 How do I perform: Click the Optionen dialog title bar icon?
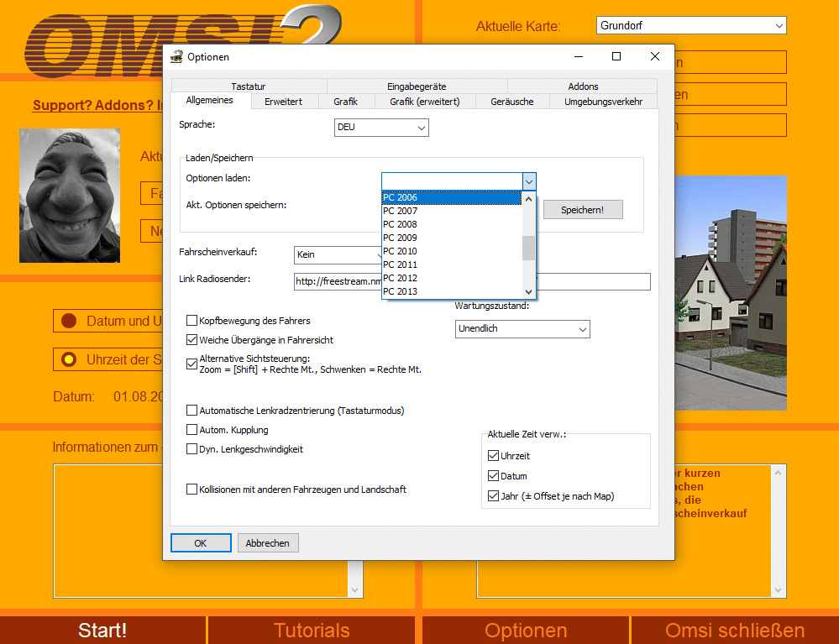176,57
